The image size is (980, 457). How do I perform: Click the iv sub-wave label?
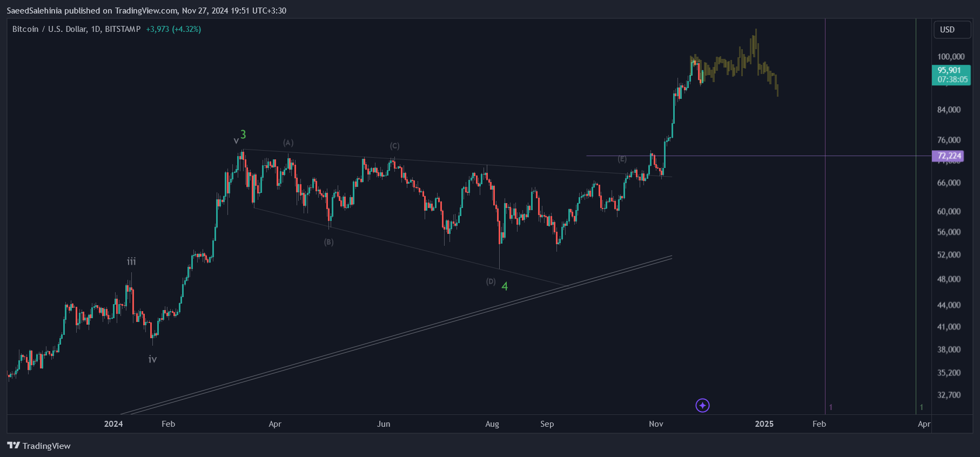point(152,359)
